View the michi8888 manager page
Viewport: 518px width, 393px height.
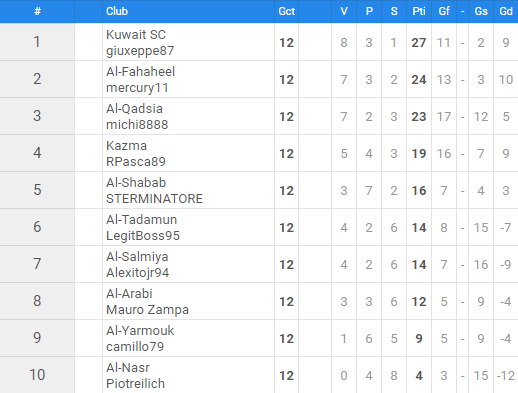pyautogui.click(x=137, y=125)
